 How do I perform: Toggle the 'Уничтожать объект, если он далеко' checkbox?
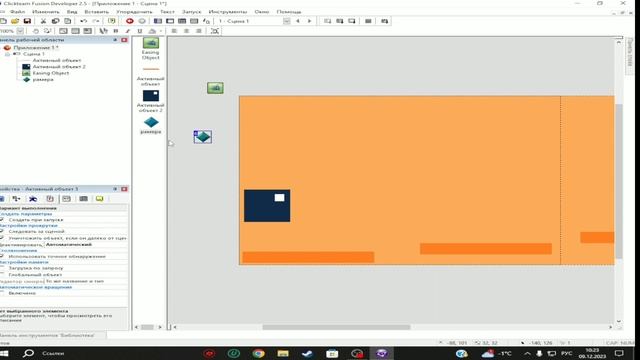(2, 238)
